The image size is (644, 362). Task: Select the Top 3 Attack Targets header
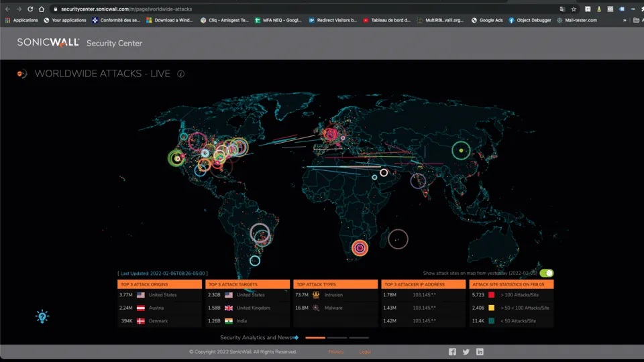248,284
